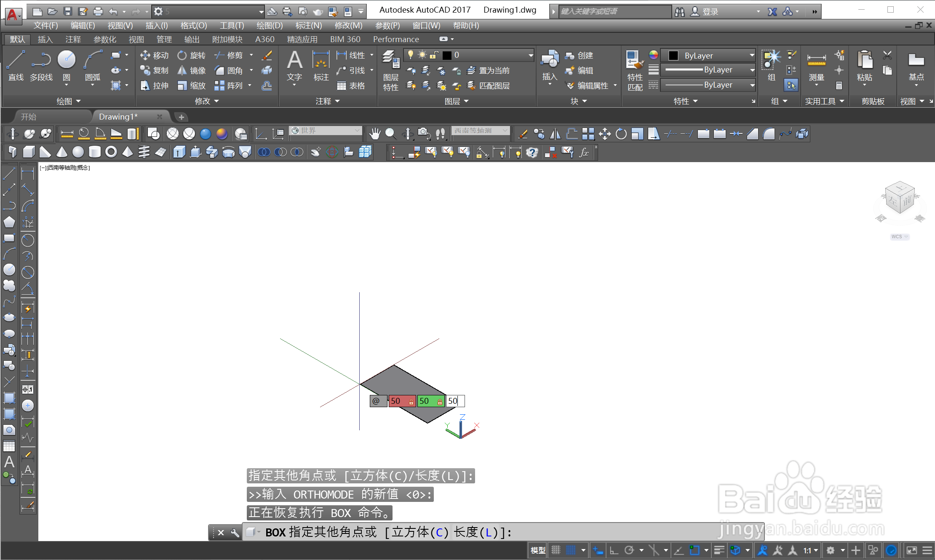
Task: Open the layer selection dropdown
Action: (531, 55)
